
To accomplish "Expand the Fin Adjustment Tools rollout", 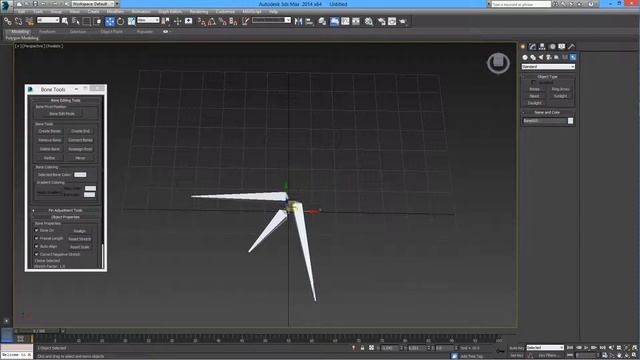I will (65, 210).
